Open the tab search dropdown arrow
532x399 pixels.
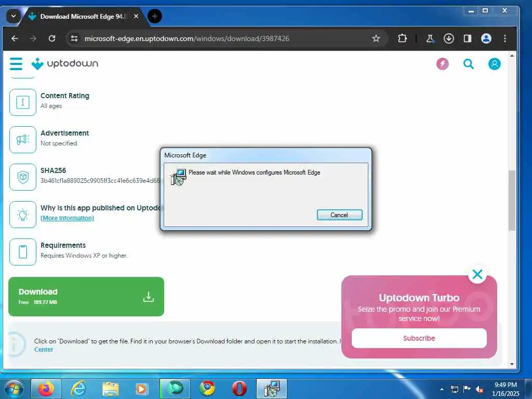click(x=13, y=16)
